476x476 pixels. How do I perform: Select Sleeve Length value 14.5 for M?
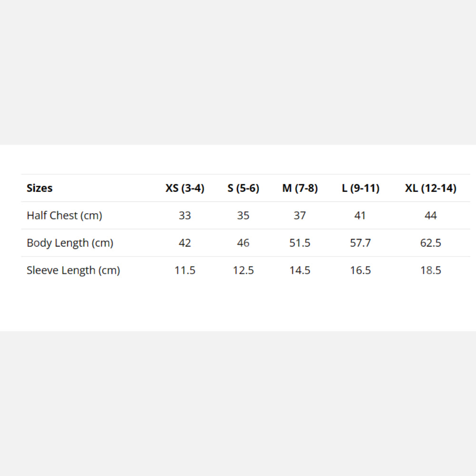300,270
